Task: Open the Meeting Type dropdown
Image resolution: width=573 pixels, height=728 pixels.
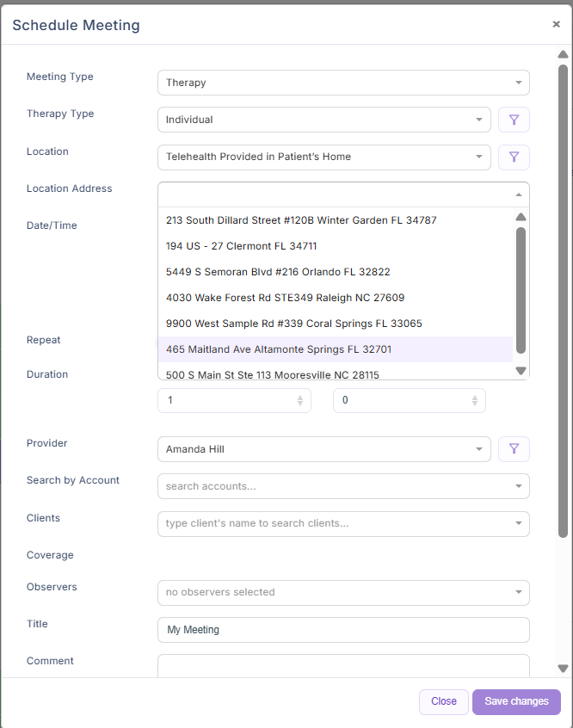Action: pos(342,83)
